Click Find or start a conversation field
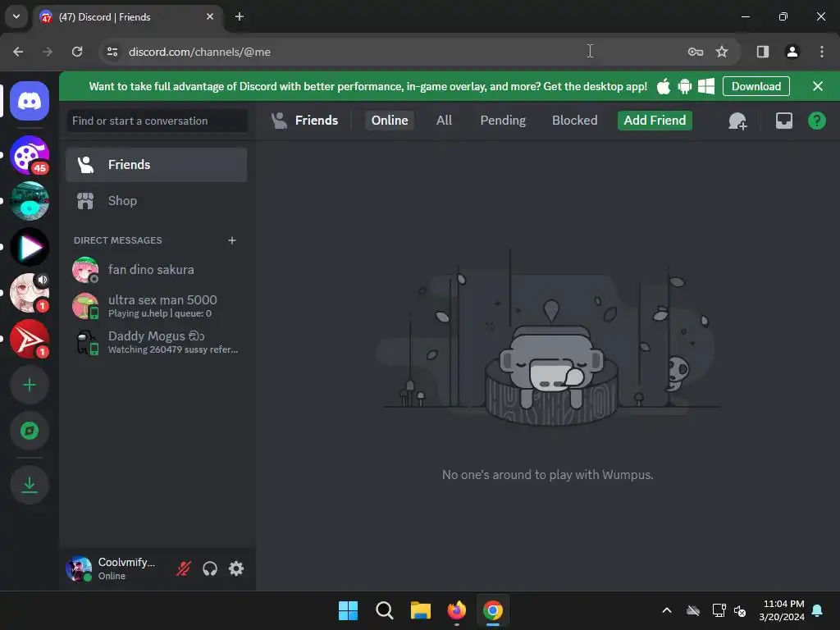 (157, 121)
